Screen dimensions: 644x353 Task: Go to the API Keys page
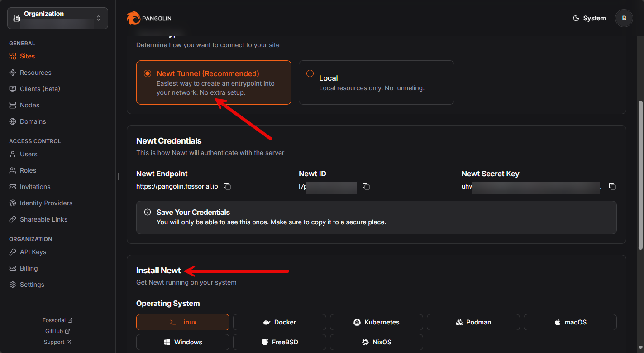(33, 252)
